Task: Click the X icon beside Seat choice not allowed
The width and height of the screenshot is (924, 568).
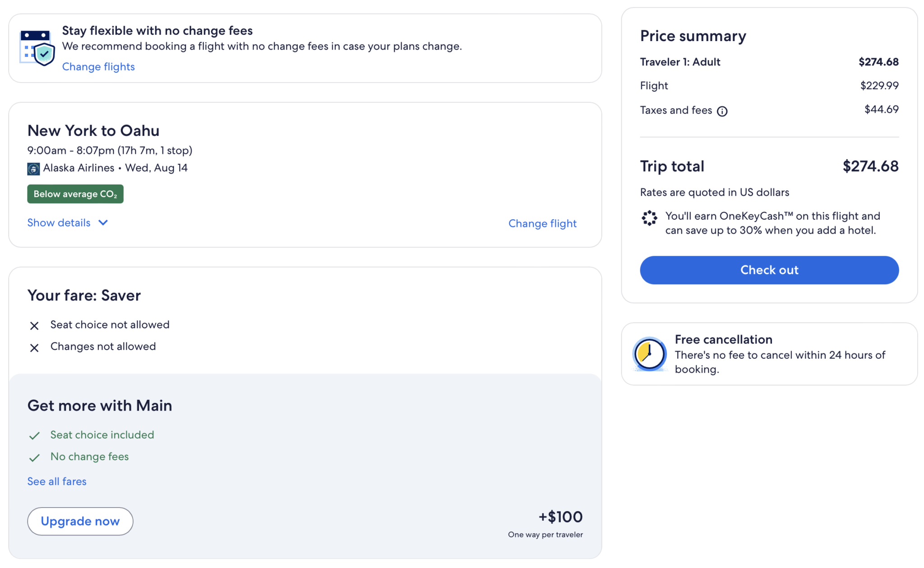Action: tap(34, 325)
